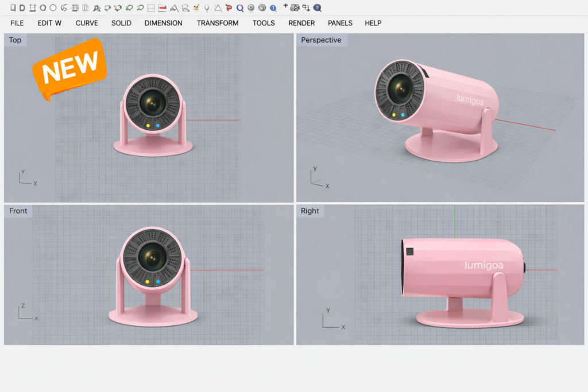Click the magnifying glass zoom icon

pos(239,8)
